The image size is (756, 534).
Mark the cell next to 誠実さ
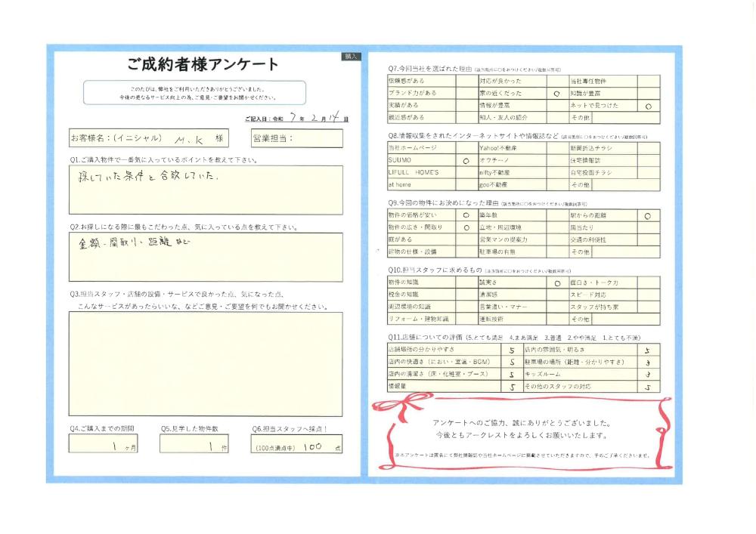[x=557, y=282]
